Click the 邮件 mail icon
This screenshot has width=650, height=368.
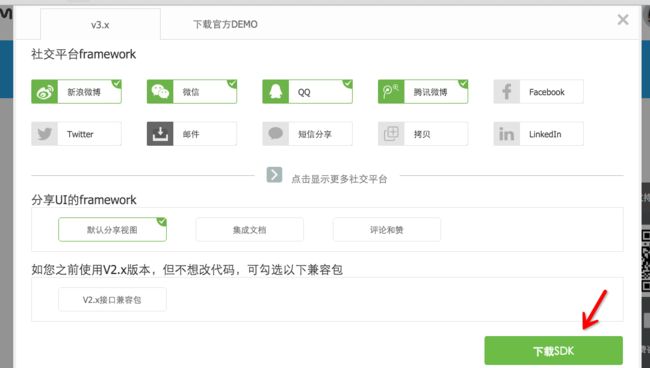[160, 134]
